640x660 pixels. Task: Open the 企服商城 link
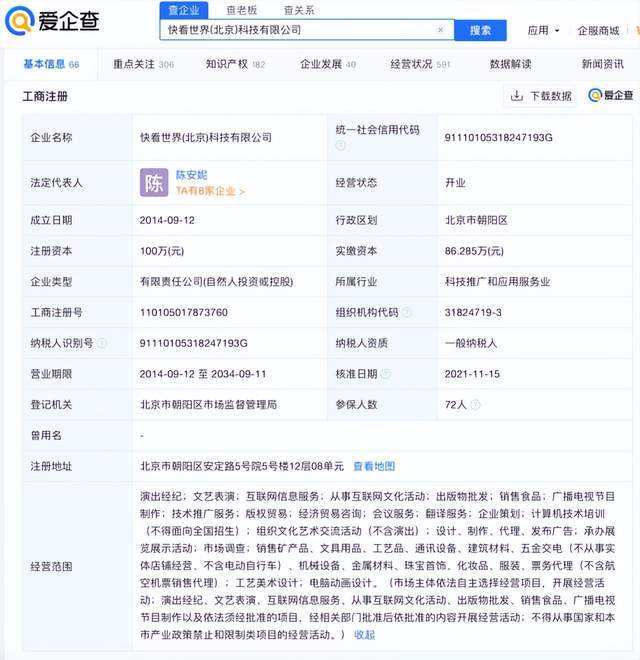click(598, 30)
